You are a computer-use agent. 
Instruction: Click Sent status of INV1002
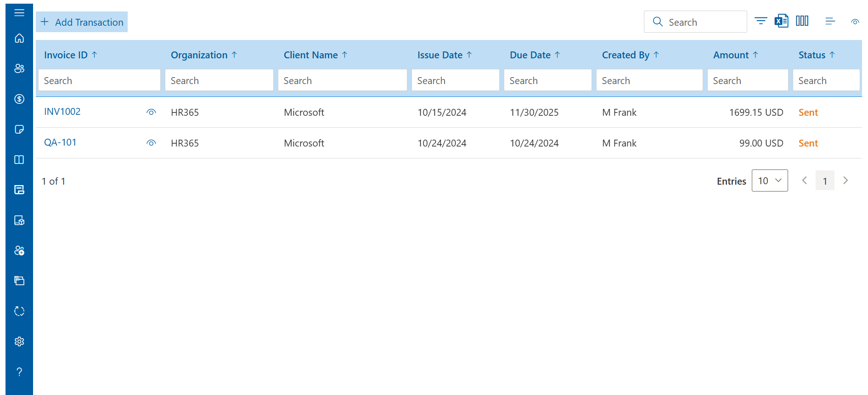[808, 113]
